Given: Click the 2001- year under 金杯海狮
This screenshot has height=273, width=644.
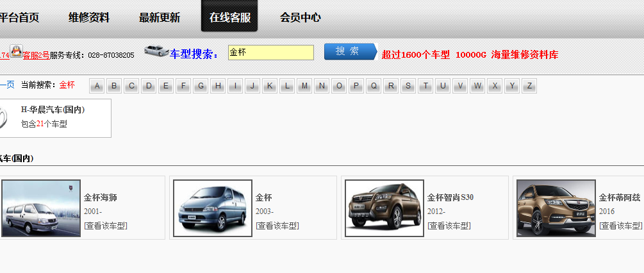Looking at the screenshot, I should [x=93, y=212].
